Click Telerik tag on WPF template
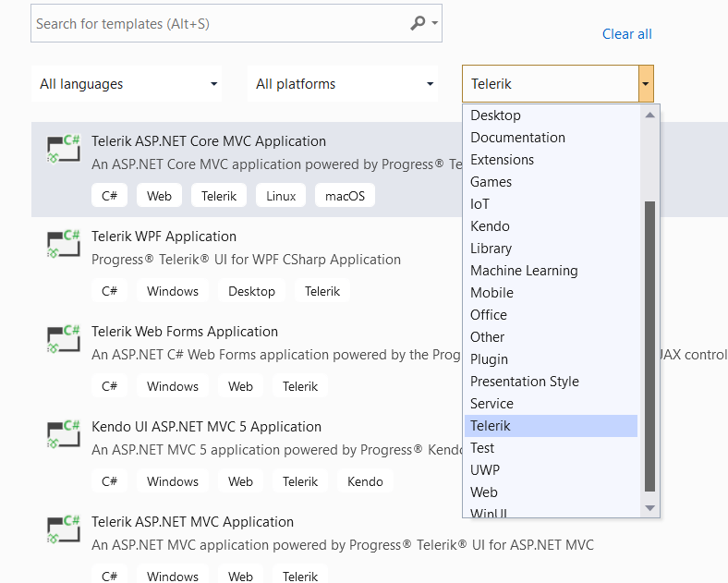Screen dimensions: 728x583 (x=322, y=291)
